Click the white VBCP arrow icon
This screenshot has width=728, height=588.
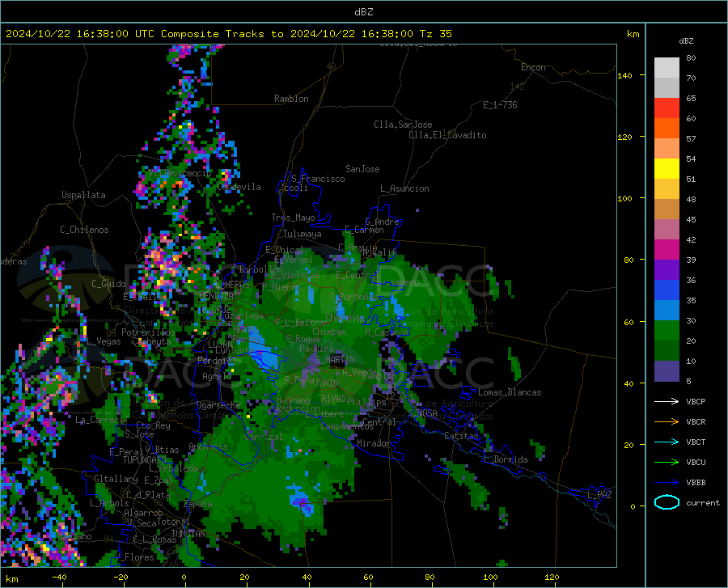pyautogui.click(x=667, y=401)
